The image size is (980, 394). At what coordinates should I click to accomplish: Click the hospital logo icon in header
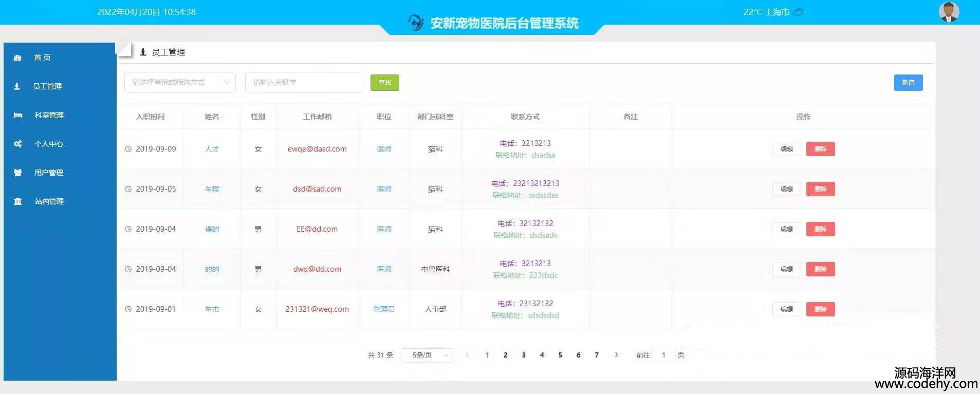pos(416,23)
